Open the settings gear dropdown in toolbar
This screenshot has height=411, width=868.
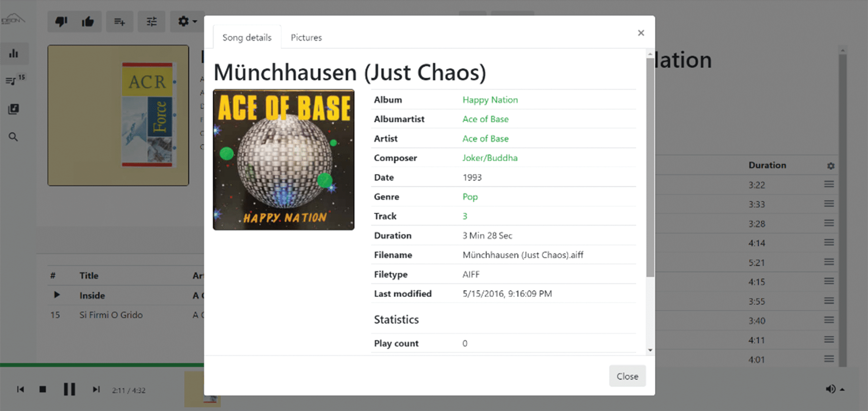pos(187,22)
